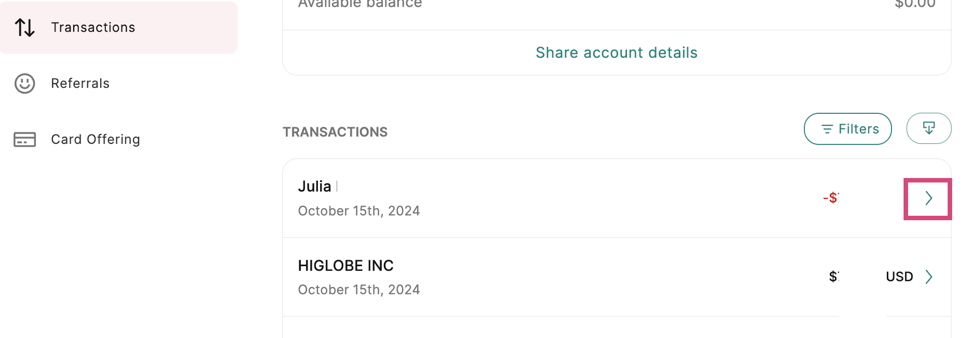Open the Filters button text
Viewport: 980px width, 338px height.
click(859, 129)
